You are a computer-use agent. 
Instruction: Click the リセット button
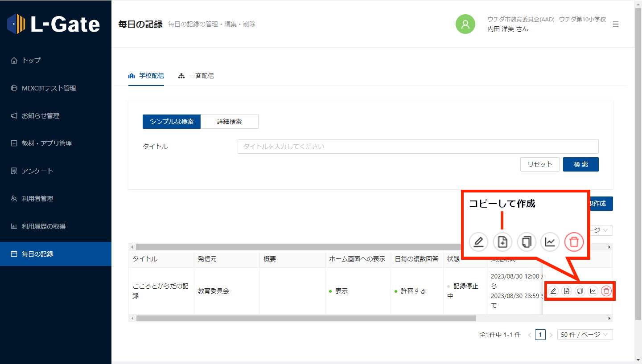coord(539,164)
